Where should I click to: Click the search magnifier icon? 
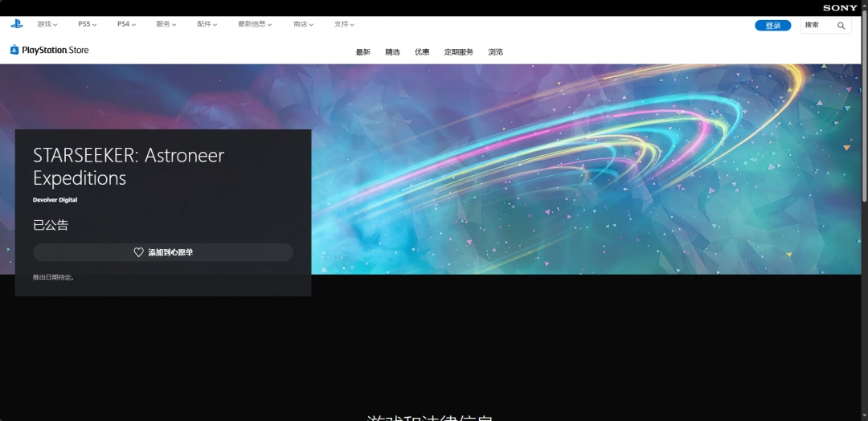point(841,26)
